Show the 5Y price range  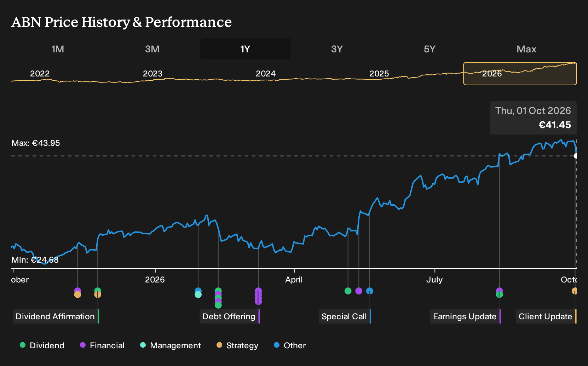point(430,49)
